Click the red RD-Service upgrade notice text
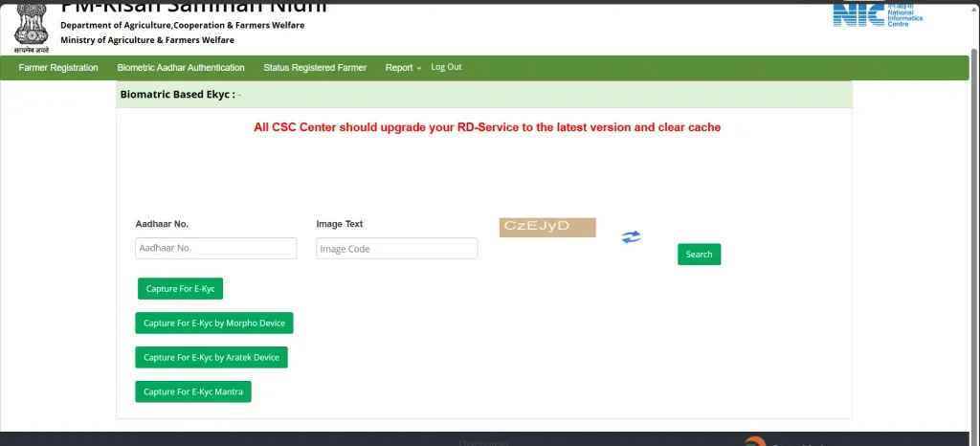This screenshot has height=446, width=980. point(487,127)
